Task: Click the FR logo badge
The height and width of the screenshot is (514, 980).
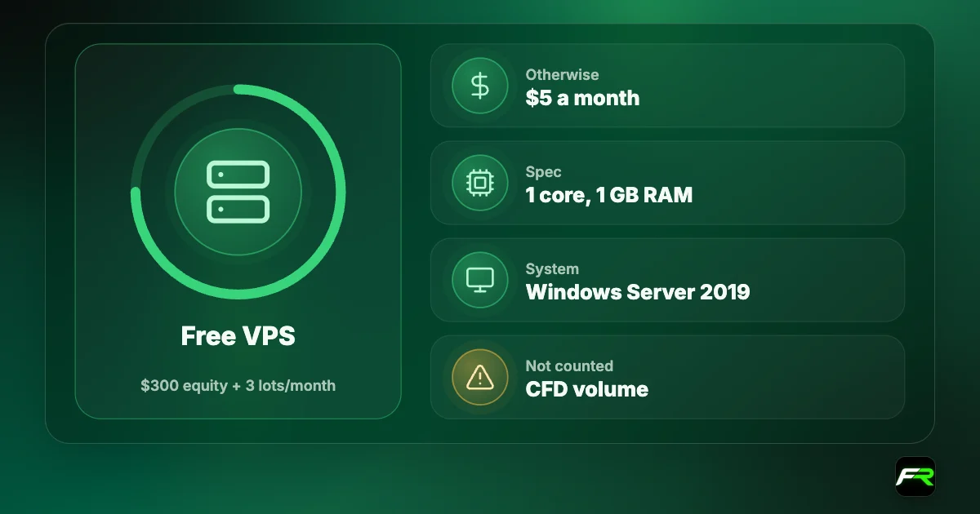Action: 915,476
